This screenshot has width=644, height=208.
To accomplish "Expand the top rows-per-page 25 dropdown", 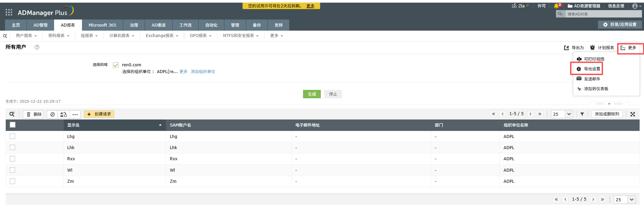I will [x=569, y=114].
